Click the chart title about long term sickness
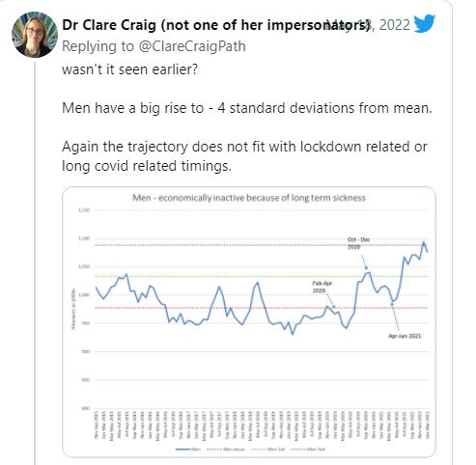Image resolution: width=476 pixels, height=465 pixels. click(249, 198)
